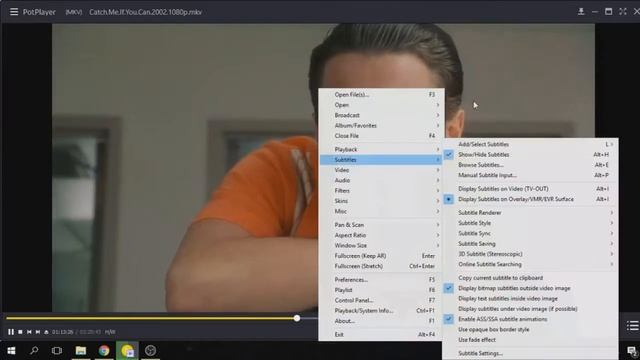Image resolution: width=640 pixels, height=360 pixels.
Task: Click the pin-on-top icon in title bar
Action: pyautogui.click(x=581, y=12)
